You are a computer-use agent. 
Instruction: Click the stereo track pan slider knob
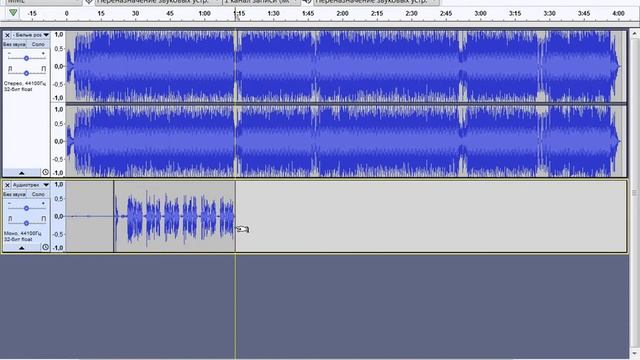tap(26, 73)
